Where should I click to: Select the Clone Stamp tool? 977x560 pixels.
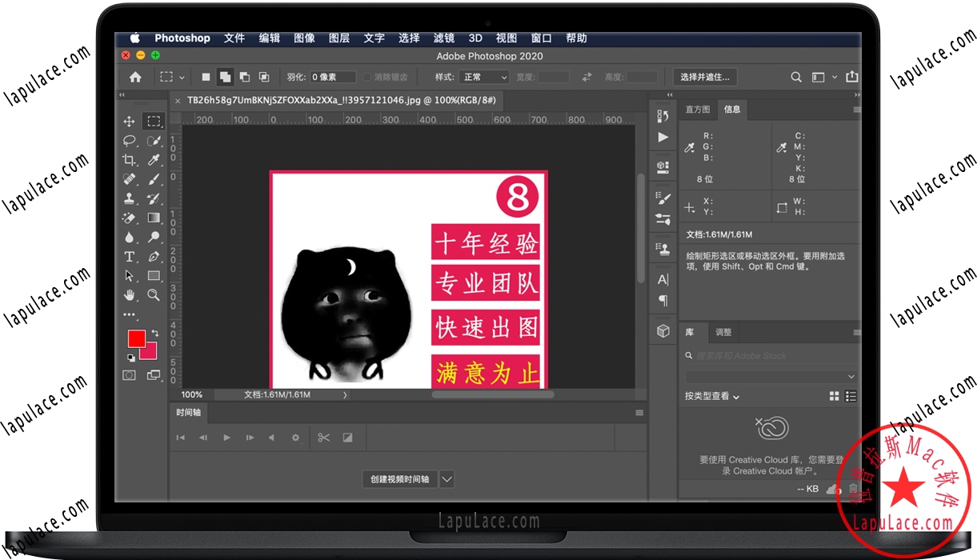click(129, 198)
